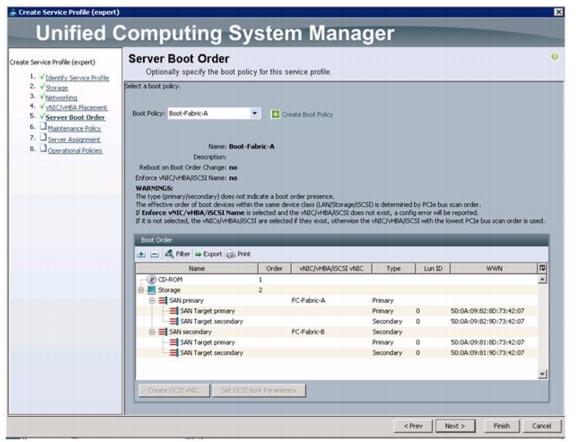Go to vNIC/vHBA Placement step
The width and height of the screenshot is (576, 442).
pos(76,107)
